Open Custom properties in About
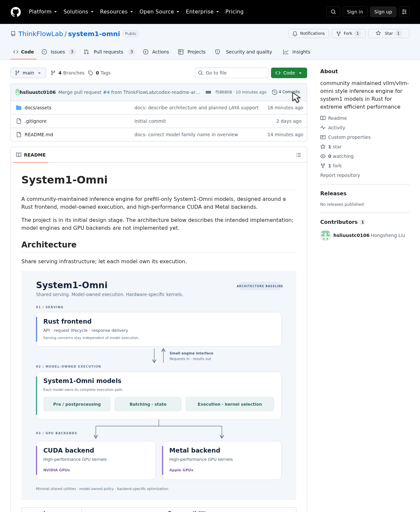 click(345, 137)
